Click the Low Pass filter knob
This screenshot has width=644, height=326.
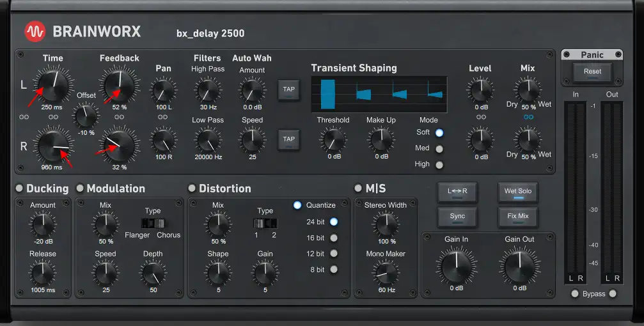pos(208,141)
